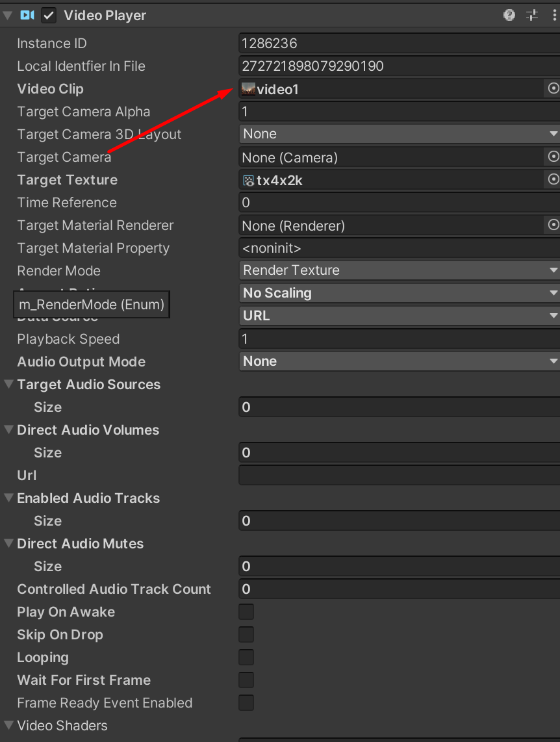This screenshot has width=560, height=742.
Task: Tick the Wait For First Frame checkbox
Action: 246,680
